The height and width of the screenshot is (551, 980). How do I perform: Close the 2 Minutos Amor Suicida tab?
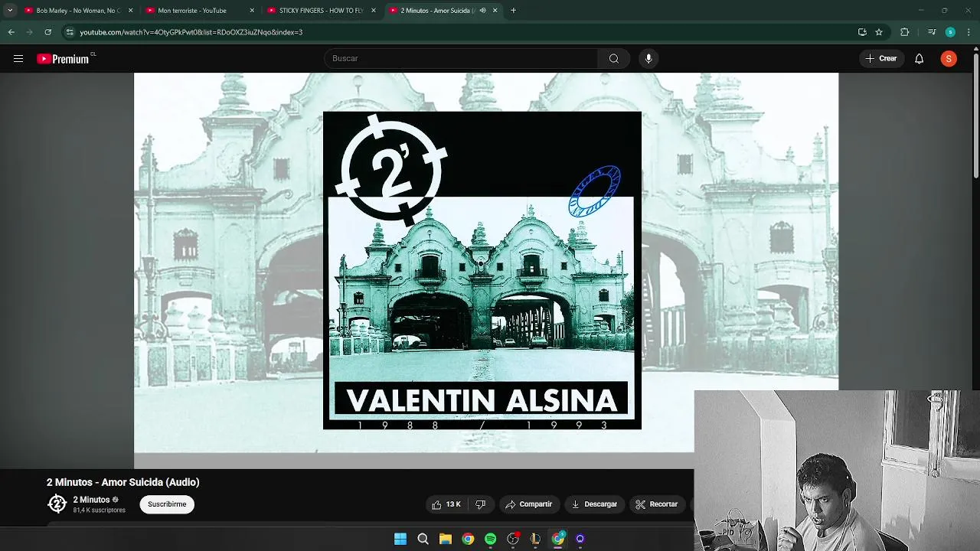point(495,11)
